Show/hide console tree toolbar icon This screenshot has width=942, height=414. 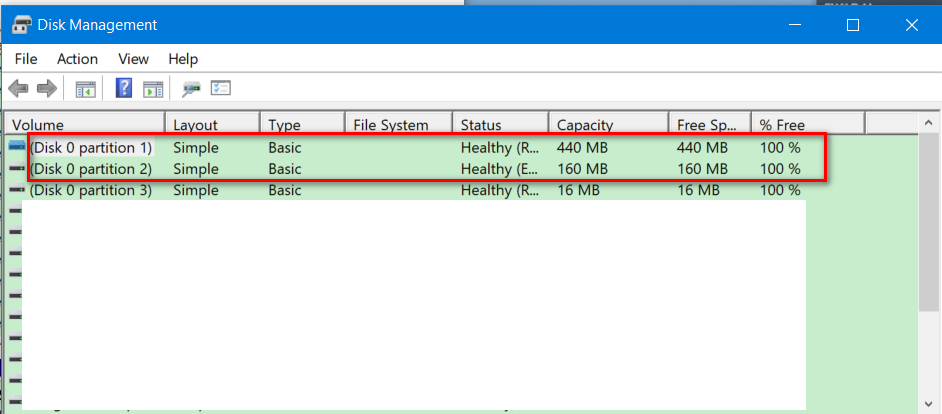tap(86, 90)
